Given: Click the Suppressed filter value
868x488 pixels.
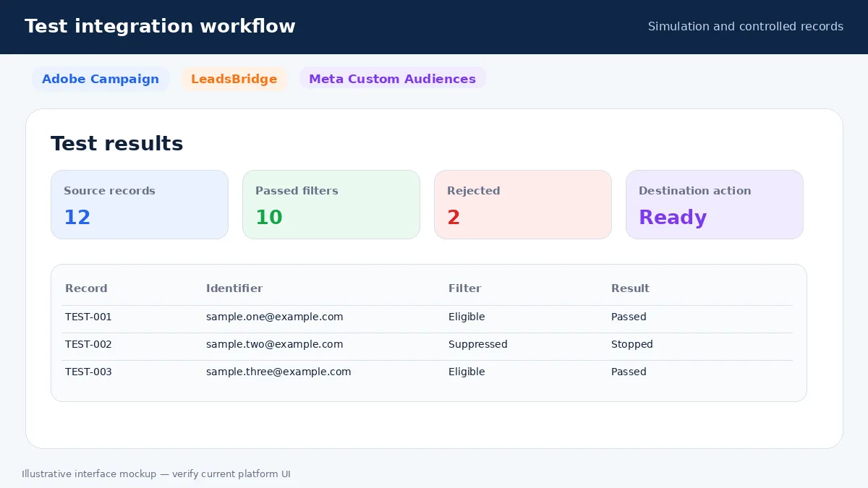Looking at the screenshot, I should click(x=477, y=344).
